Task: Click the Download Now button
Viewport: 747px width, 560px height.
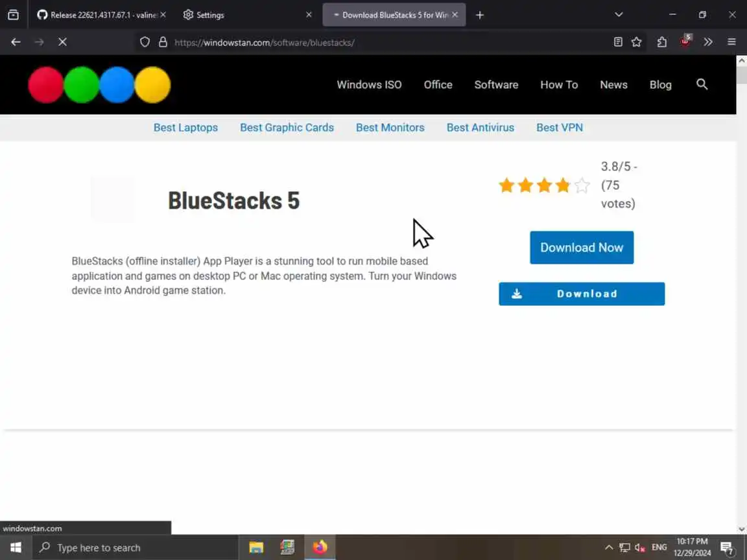Action: (582, 248)
